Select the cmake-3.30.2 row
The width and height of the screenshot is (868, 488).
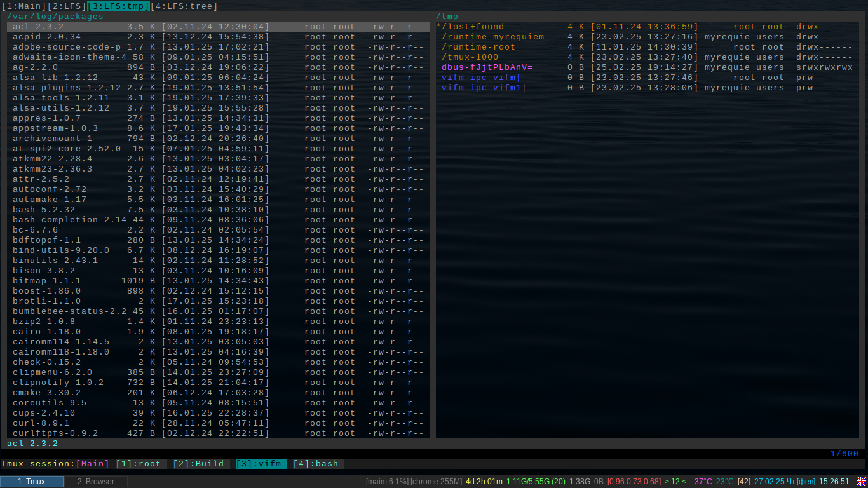click(x=219, y=393)
